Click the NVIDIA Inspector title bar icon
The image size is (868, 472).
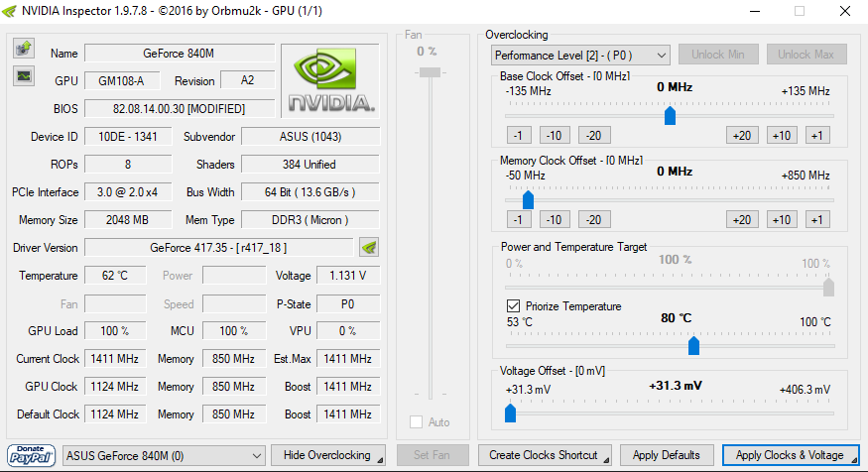point(9,11)
